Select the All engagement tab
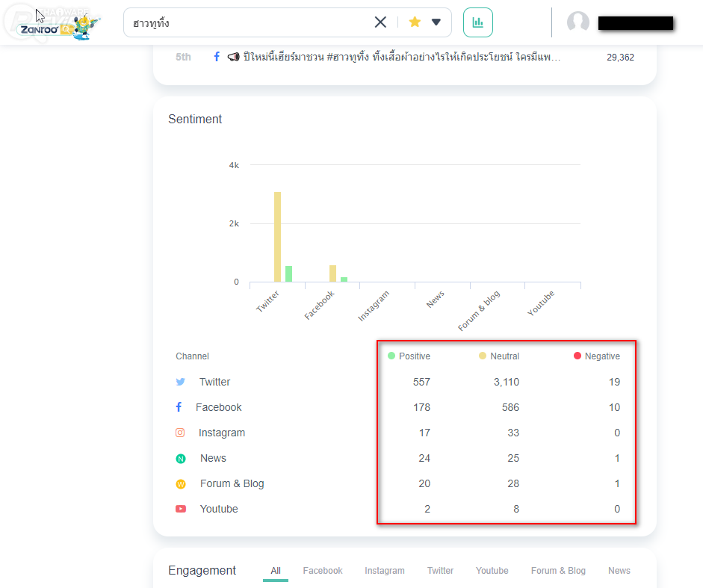The image size is (703, 588). click(276, 571)
